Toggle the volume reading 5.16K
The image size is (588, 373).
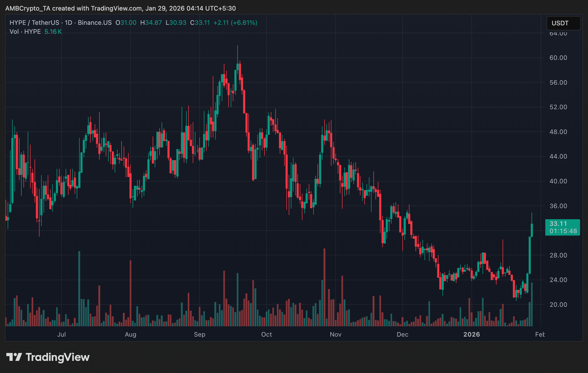pyautogui.click(x=53, y=32)
